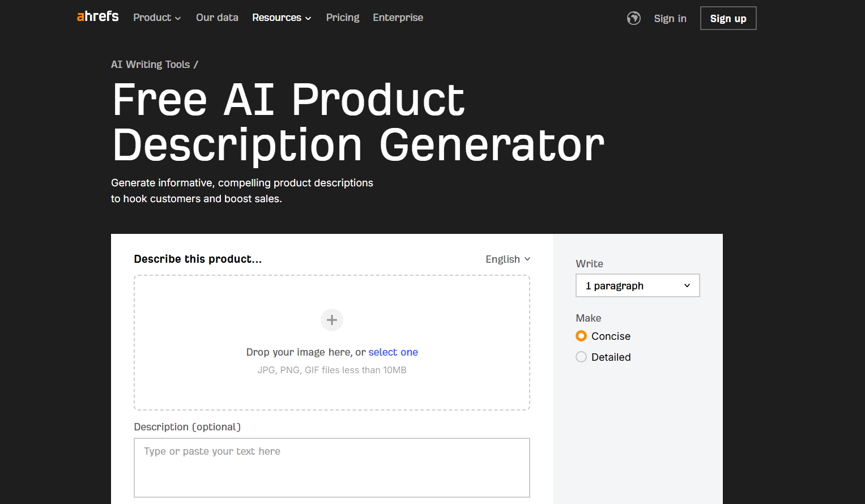Click the Sign up button
865x504 pixels.
point(728,18)
